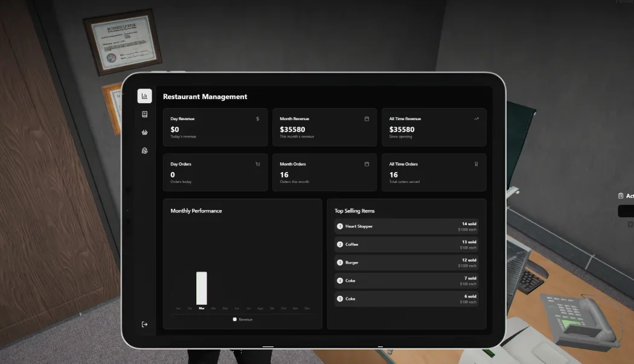The height and width of the screenshot is (364, 634).
Task: Click the logout icon in the sidebar
Action: (x=144, y=324)
